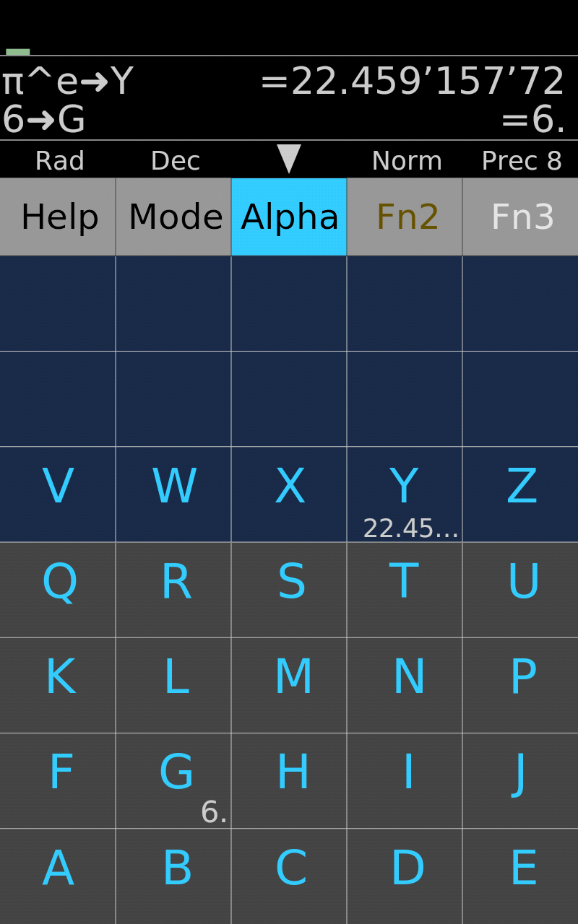Tap the letter Q key
The image size is (578, 924).
pos(58,589)
